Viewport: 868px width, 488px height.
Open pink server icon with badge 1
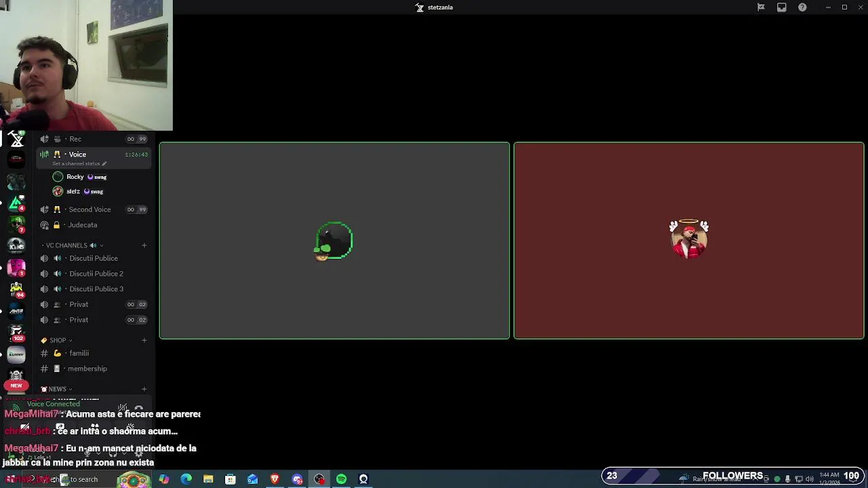(16, 266)
